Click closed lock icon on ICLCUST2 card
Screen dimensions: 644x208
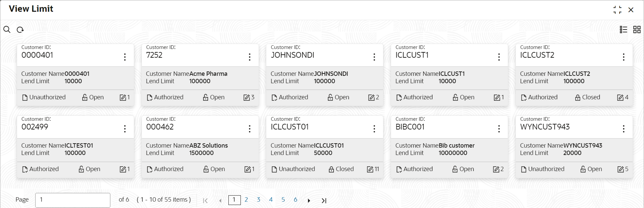coord(578,98)
